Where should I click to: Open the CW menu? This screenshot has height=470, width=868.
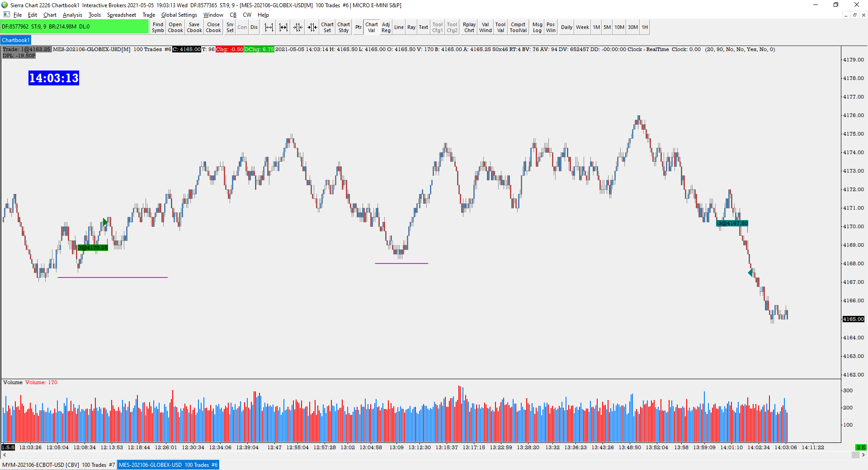click(x=247, y=15)
